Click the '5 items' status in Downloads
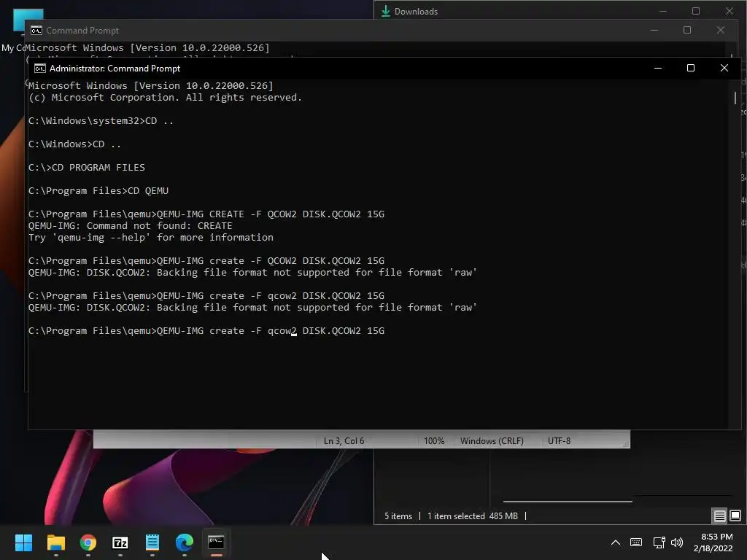The height and width of the screenshot is (560, 747). click(398, 516)
